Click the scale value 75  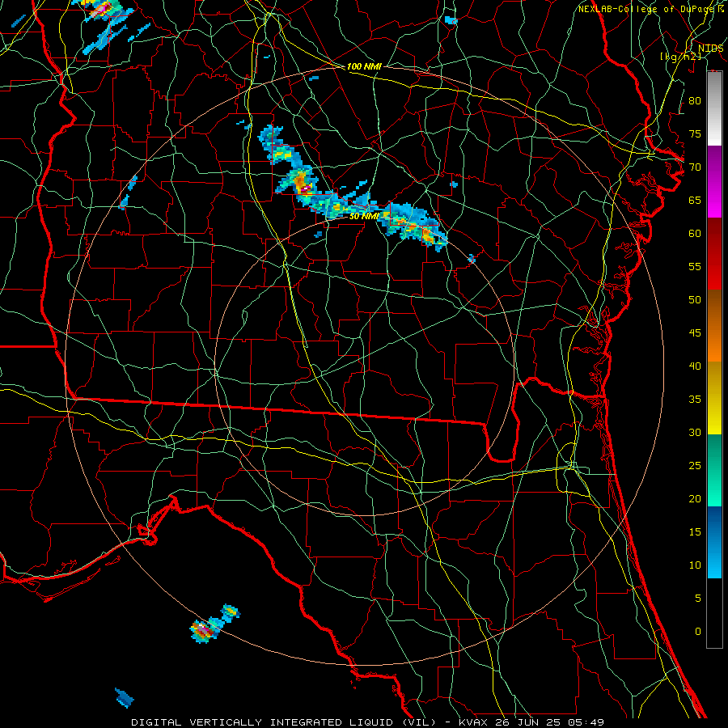[x=695, y=133]
